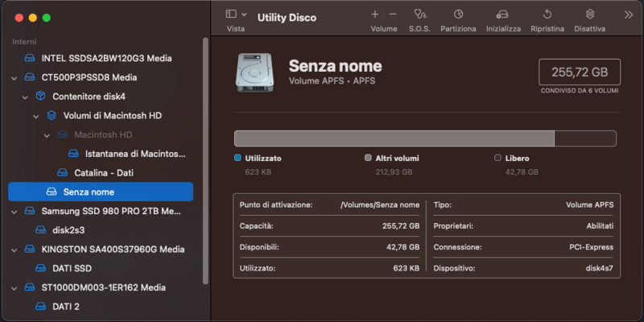Select the Senza nome sidebar icon
The width and height of the screenshot is (644, 322).
(x=52, y=192)
